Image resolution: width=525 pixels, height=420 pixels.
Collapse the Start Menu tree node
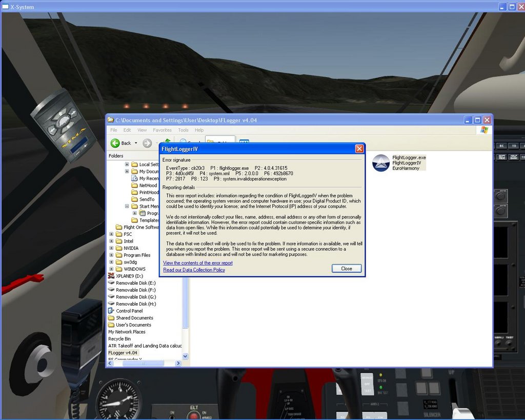(127, 206)
